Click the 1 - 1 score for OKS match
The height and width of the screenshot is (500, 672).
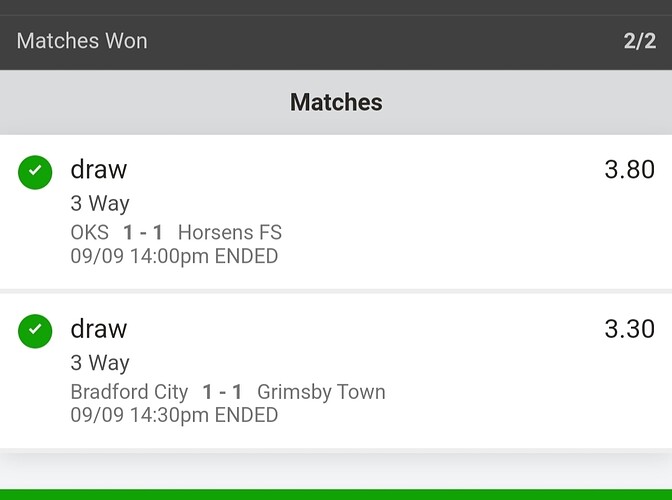point(143,233)
